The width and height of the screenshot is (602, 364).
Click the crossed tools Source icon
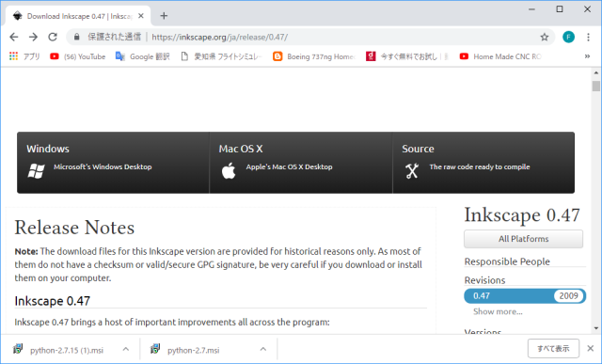tap(412, 171)
